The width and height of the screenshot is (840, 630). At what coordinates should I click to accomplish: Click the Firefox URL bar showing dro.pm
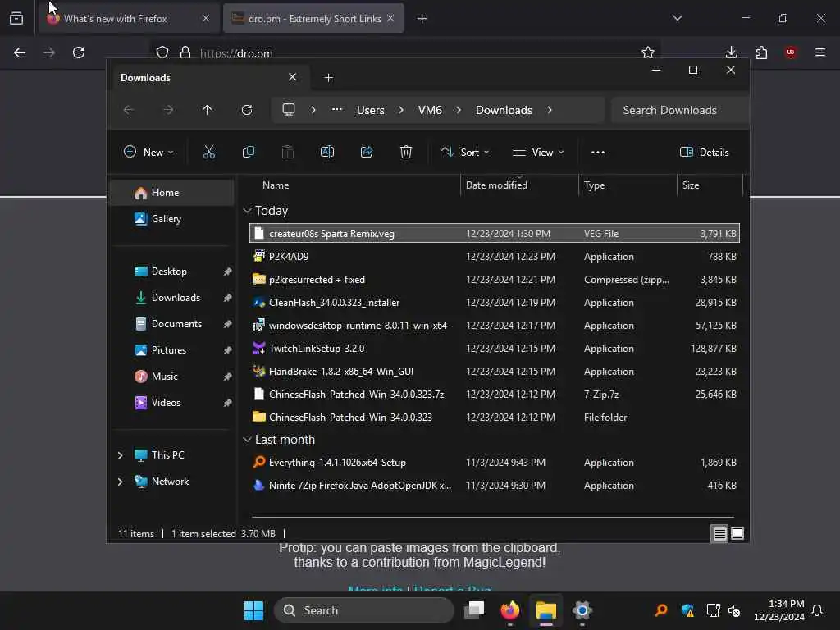(404, 53)
